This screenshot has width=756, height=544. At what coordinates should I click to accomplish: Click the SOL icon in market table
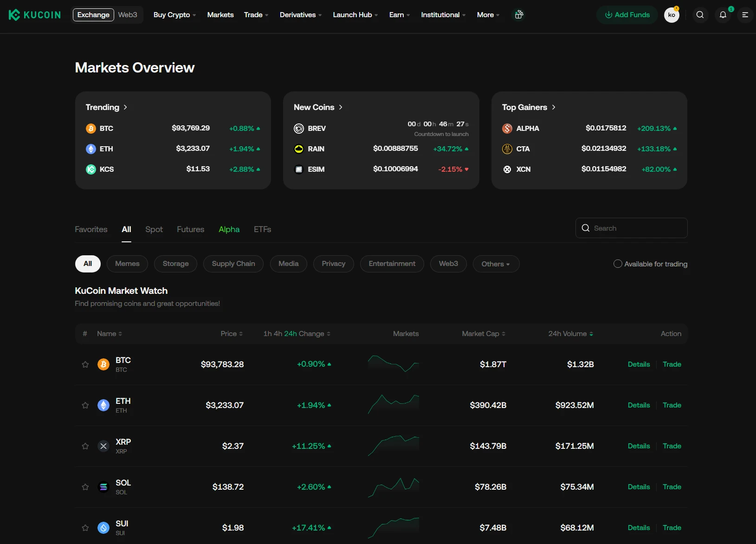(103, 487)
